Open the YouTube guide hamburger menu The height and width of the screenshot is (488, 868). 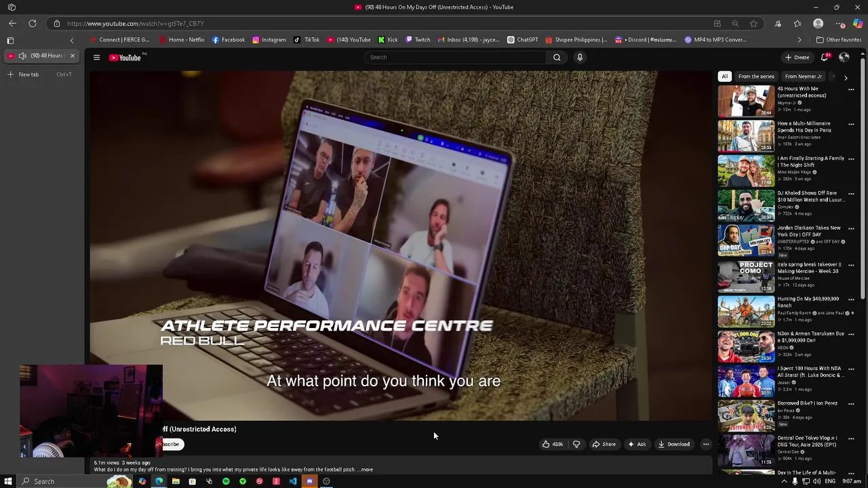point(96,58)
